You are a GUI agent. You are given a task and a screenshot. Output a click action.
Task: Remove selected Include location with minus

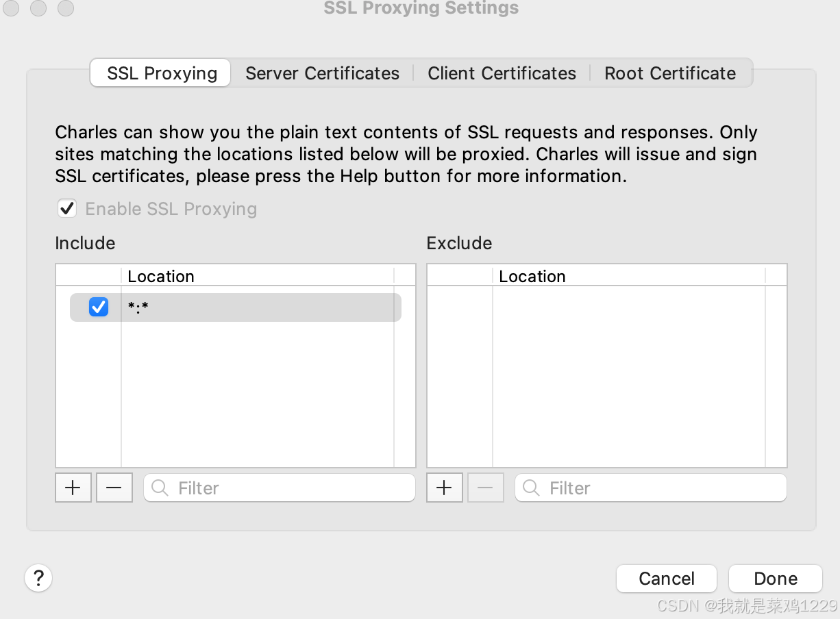(114, 488)
